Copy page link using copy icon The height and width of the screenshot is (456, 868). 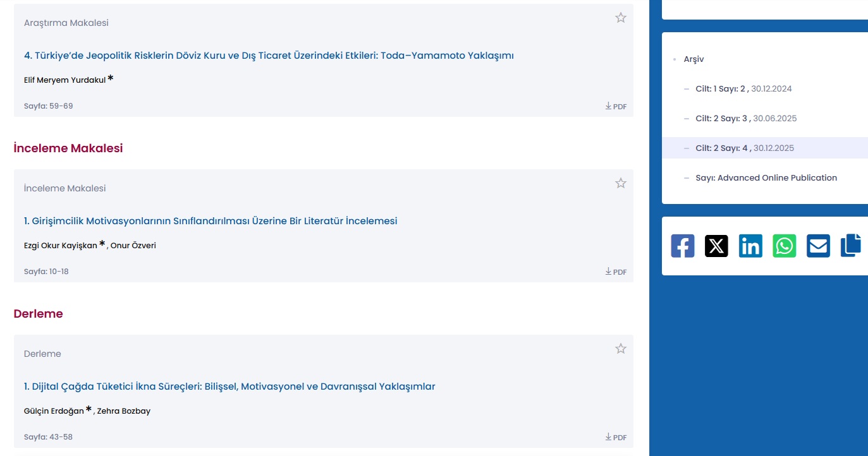(x=851, y=246)
